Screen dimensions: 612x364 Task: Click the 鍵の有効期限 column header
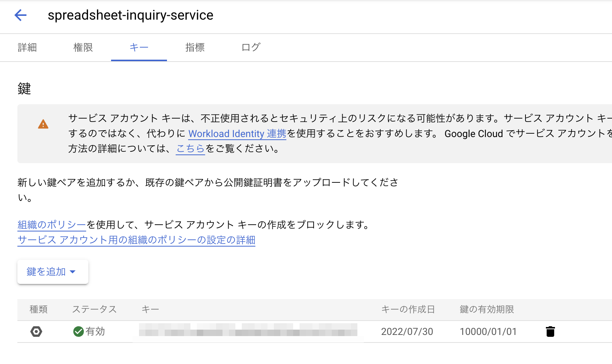tap(487, 310)
